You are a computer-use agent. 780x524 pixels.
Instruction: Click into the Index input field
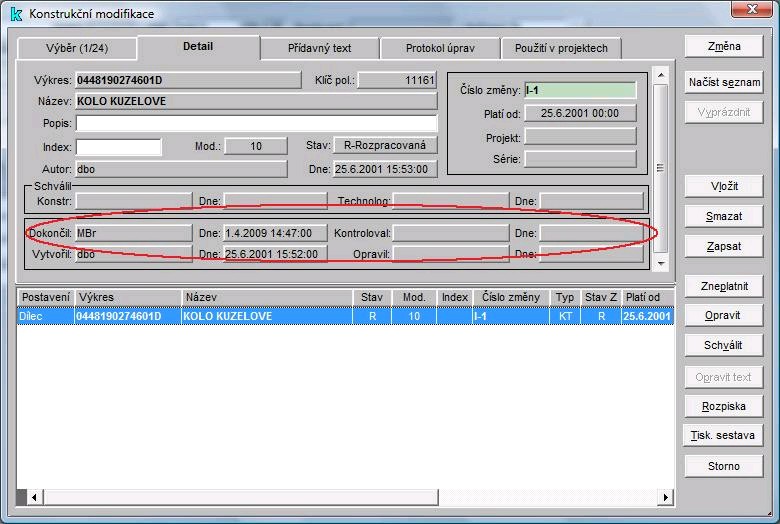[x=118, y=147]
